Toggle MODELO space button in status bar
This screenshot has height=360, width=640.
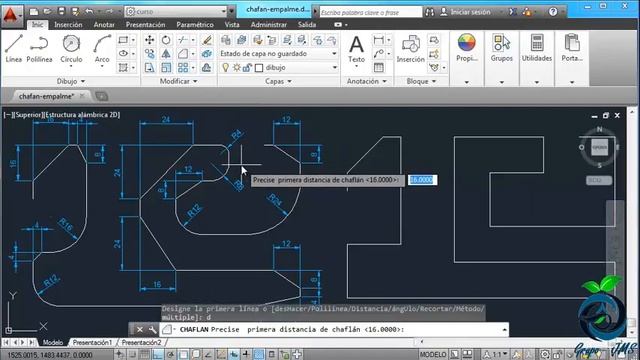(433, 354)
